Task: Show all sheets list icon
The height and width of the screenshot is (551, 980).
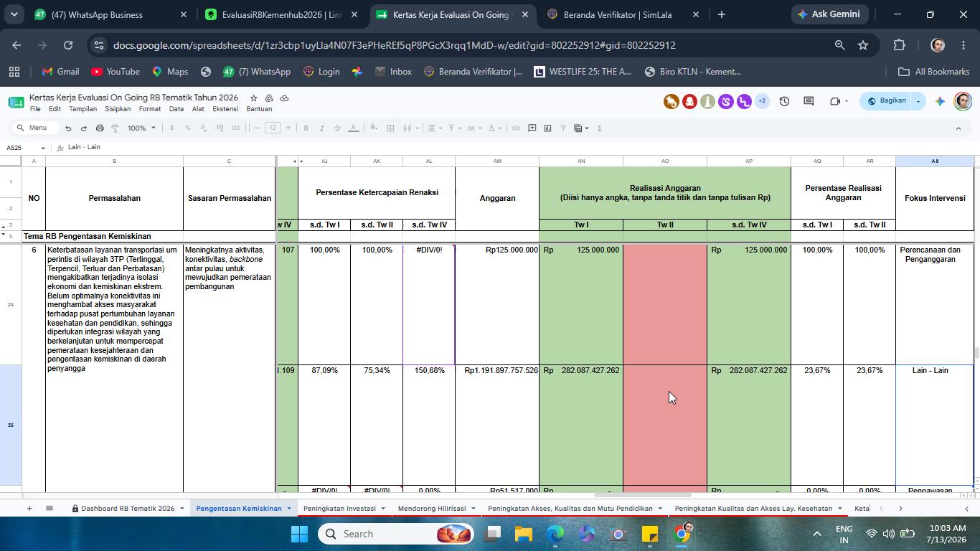Action: [x=50, y=508]
